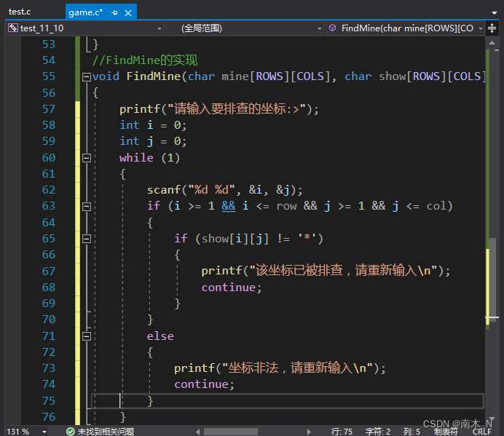
Task: Open the 131 % zoom dropdown
Action: [44, 432]
